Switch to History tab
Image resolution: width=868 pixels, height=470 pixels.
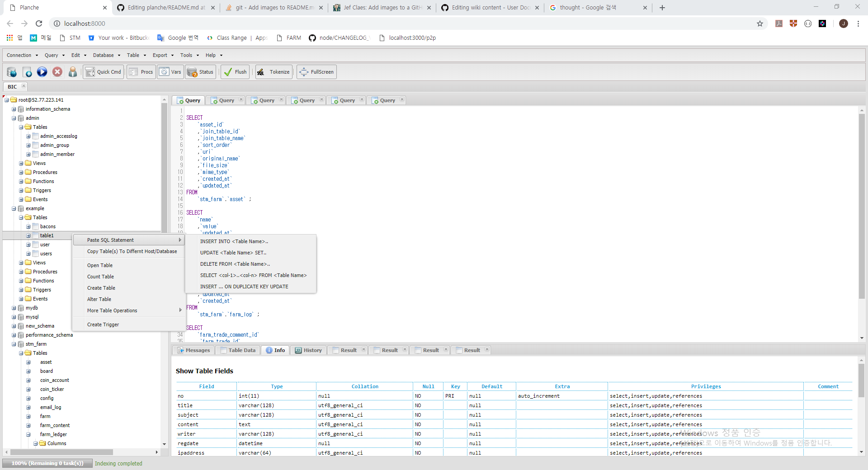coord(308,350)
